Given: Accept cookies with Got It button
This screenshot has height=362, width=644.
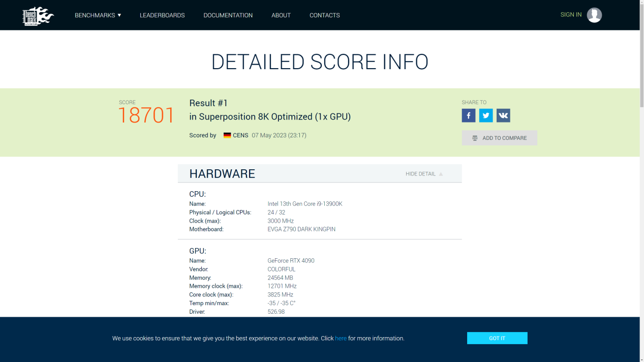Looking at the screenshot, I should coord(497,338).
